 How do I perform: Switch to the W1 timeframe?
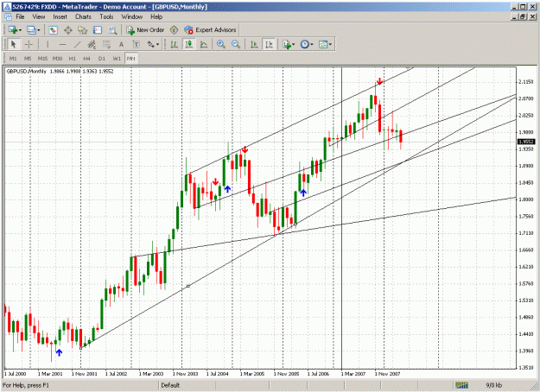pyautogui.click(x=117, y=59)
